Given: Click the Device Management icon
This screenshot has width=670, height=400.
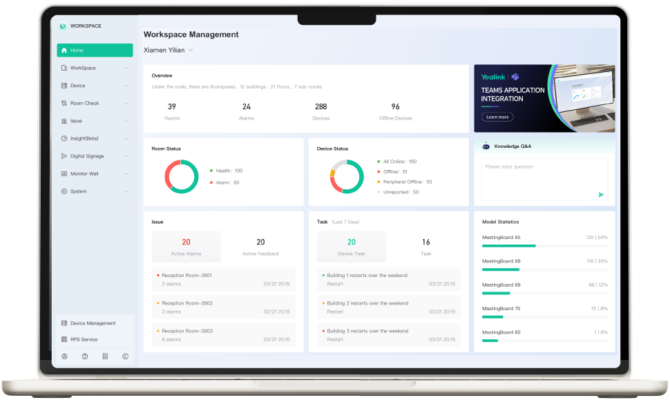Looking at the screenshot, I should (x=64, y=323).
